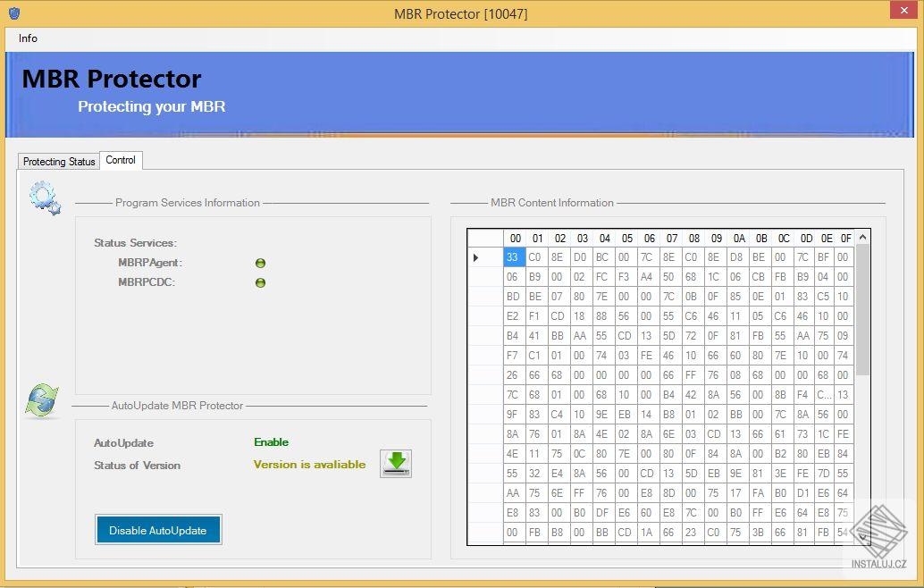Click the refresh globe icon beside AutoUpdate

tap(42, 400)
